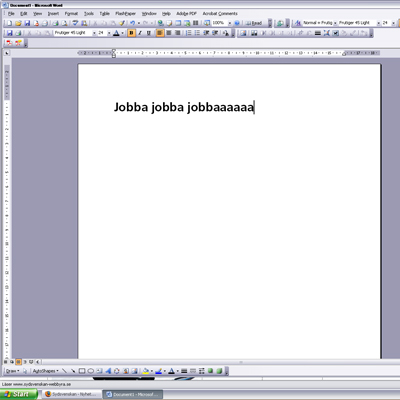Screen dimensions: 400x400
Task: Apply Fill Color bucket in Drawing toolbar
Action: pyautogui.click(x=145, y=371)
